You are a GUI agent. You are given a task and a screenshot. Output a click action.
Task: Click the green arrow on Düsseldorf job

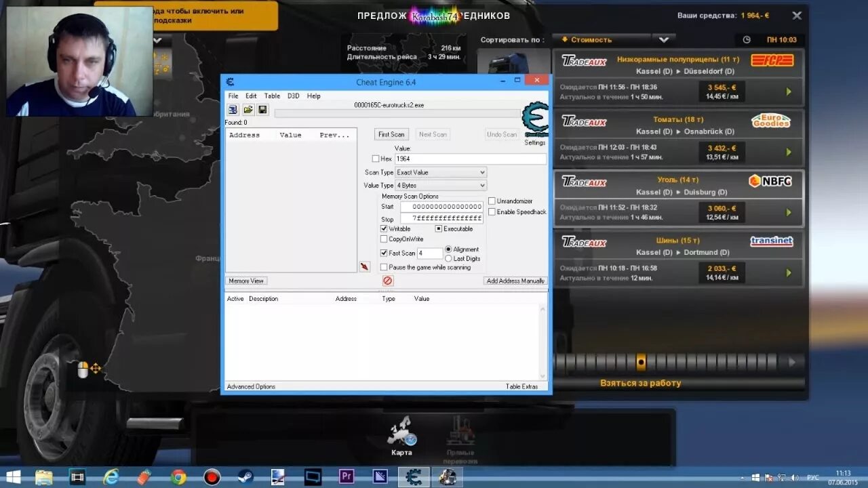(x=789, y=91)
